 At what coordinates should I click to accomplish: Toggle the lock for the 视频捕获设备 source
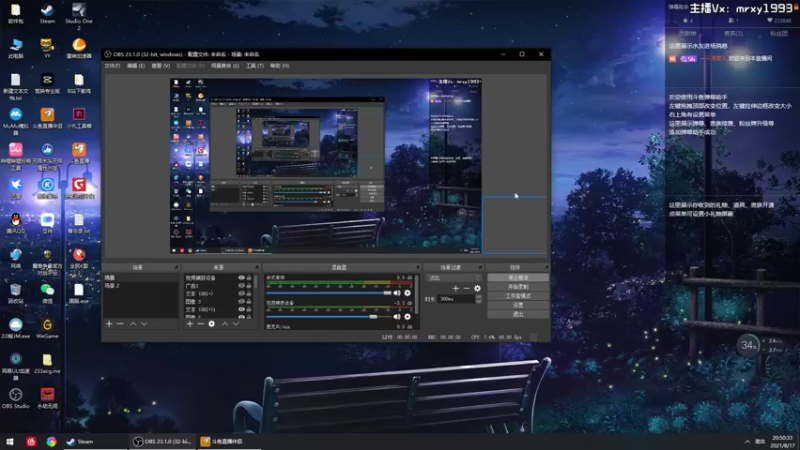pyautogui.click(x=249, y=278)
